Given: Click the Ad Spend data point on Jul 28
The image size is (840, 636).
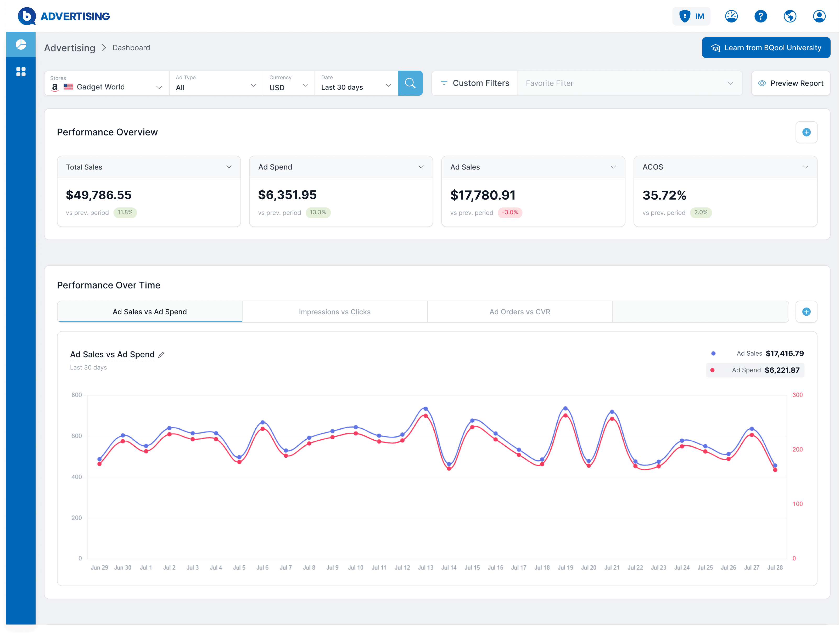Looking at the screenshot, I should [775, 470].
